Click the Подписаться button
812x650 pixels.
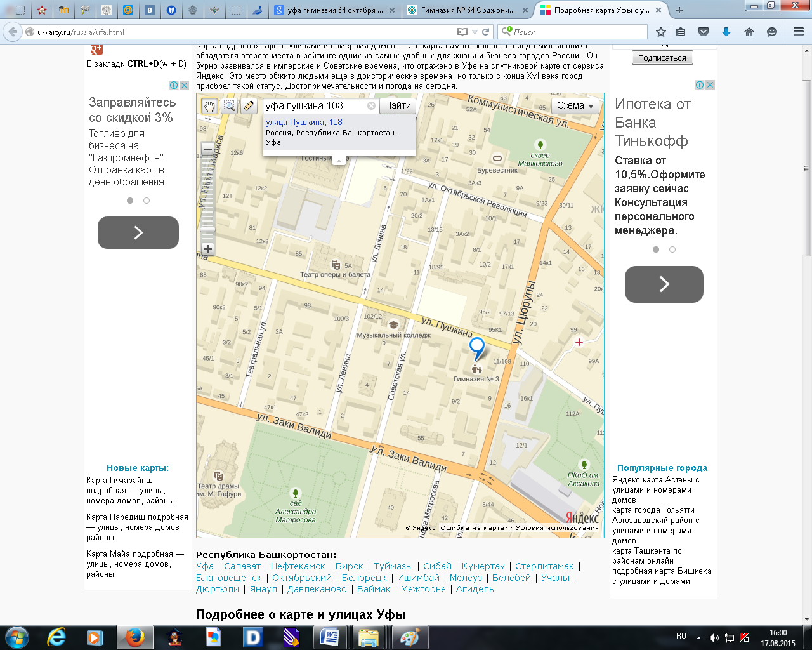tap(662, 58)
